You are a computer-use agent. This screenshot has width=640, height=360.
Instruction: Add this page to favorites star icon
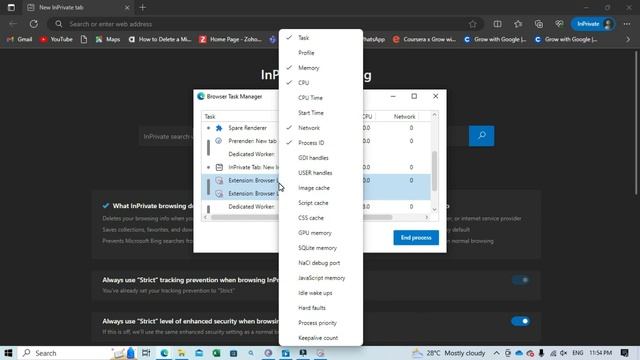click(x=473, y=24)
